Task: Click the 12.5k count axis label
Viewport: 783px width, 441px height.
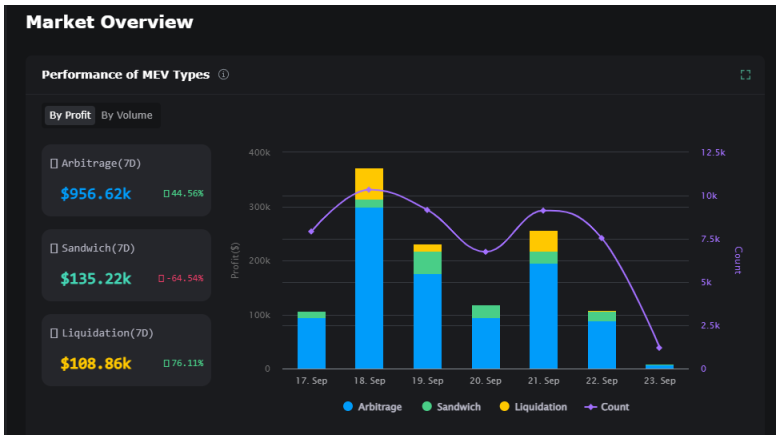Action: (713, 152)
